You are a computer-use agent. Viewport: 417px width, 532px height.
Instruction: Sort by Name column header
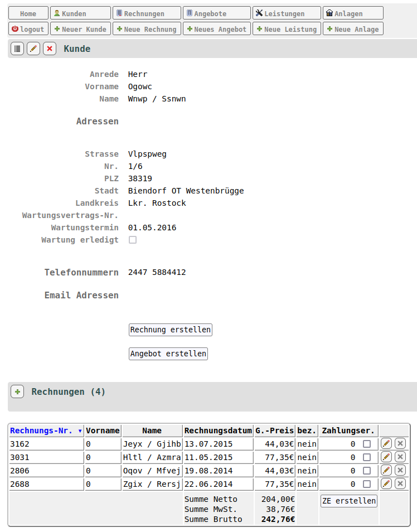152,431
